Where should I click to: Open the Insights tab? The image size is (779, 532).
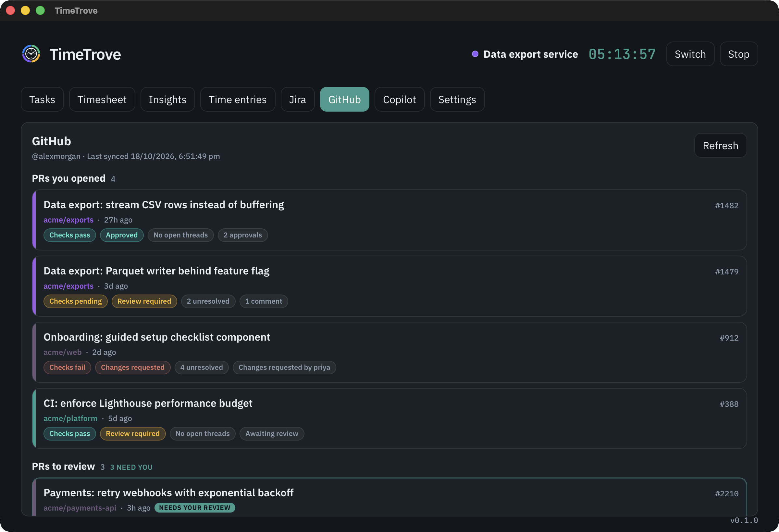tap(167, 100)
